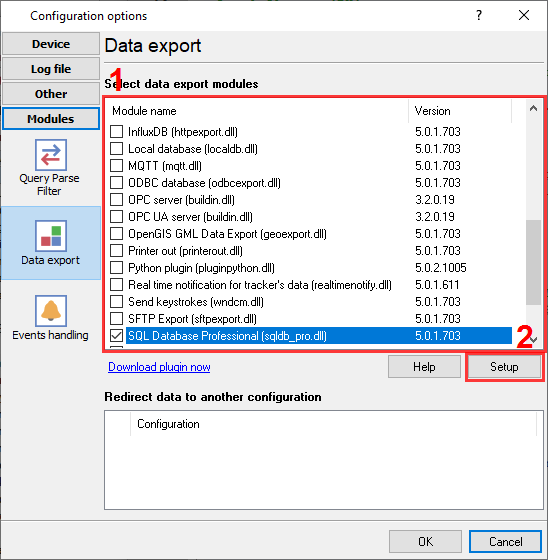Select Printer out (printerout.dll) text
Image resolution: width=548 pixels, height=560 pixels.
185,251
